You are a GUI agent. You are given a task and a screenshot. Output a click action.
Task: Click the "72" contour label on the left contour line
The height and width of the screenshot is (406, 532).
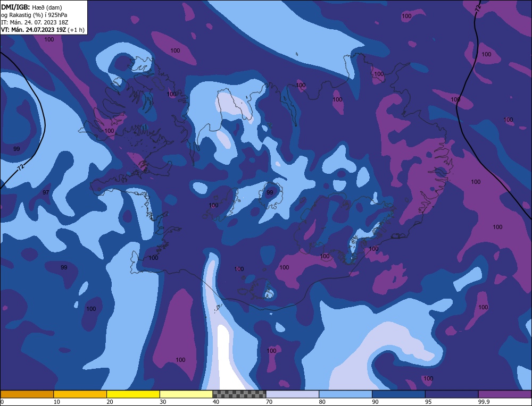(21, 167)
